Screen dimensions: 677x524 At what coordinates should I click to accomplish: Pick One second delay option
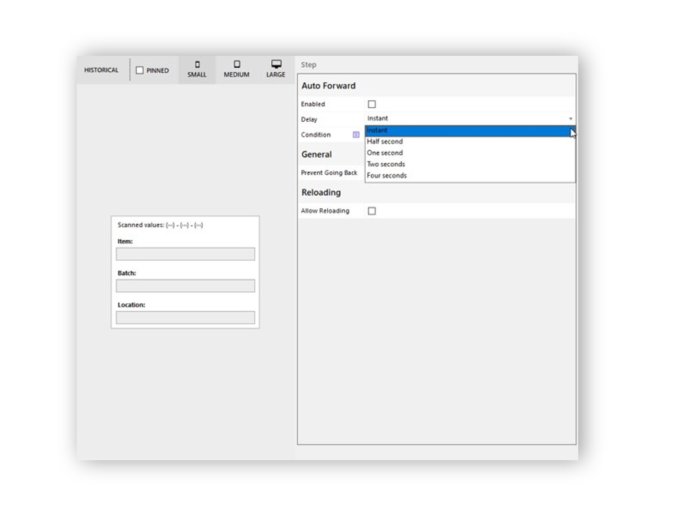[x=469, y=153]
